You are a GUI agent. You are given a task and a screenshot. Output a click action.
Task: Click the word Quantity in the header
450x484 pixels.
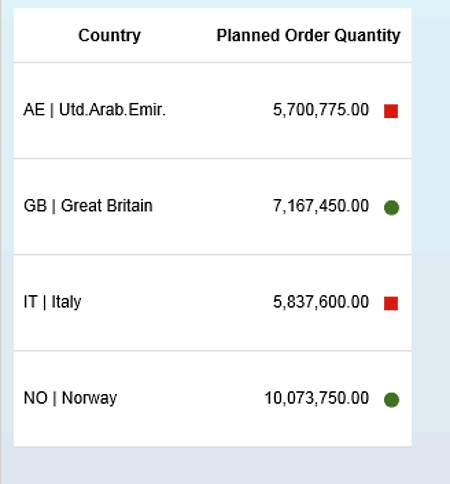tap(367, 35)
